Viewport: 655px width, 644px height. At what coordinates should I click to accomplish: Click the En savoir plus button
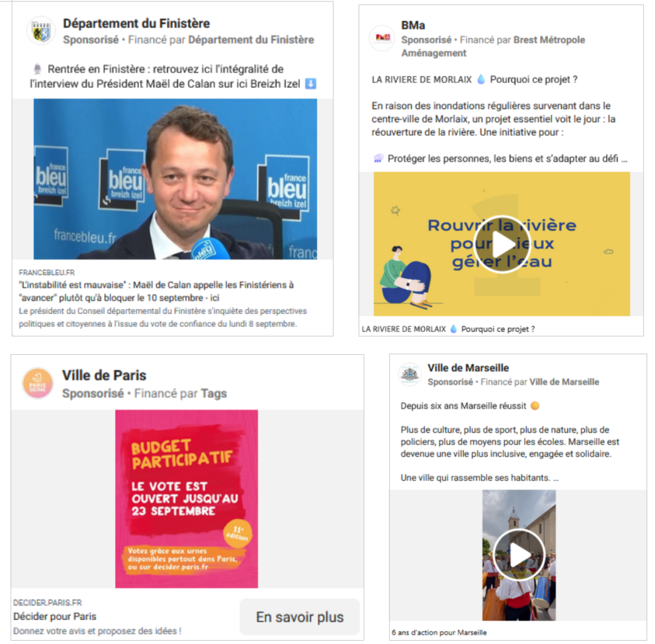point(300,617)
